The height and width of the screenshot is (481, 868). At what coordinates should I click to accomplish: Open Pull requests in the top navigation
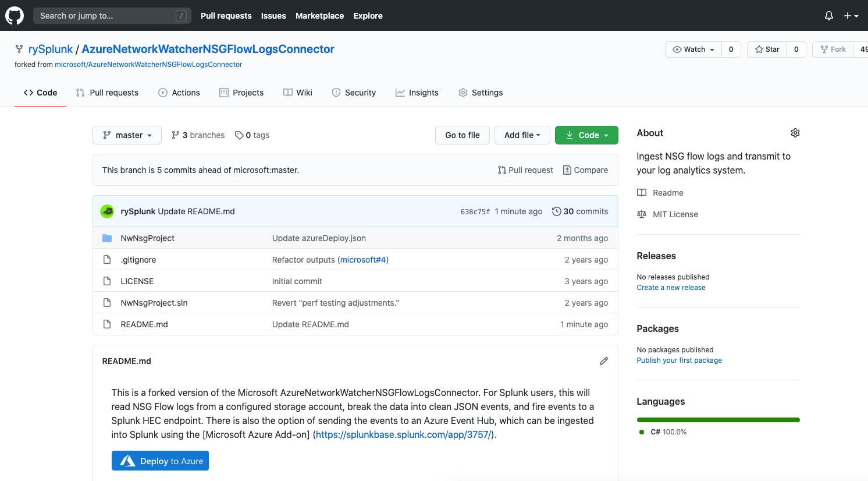pos(226,16)
